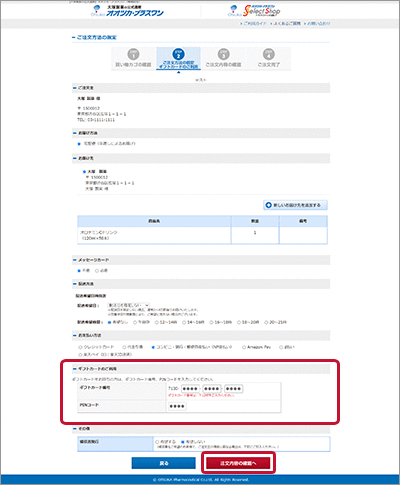Collapse the gift card section minus icon
Image resolution: width=400 pixels, height=485 pixels.
pos(75,369)
